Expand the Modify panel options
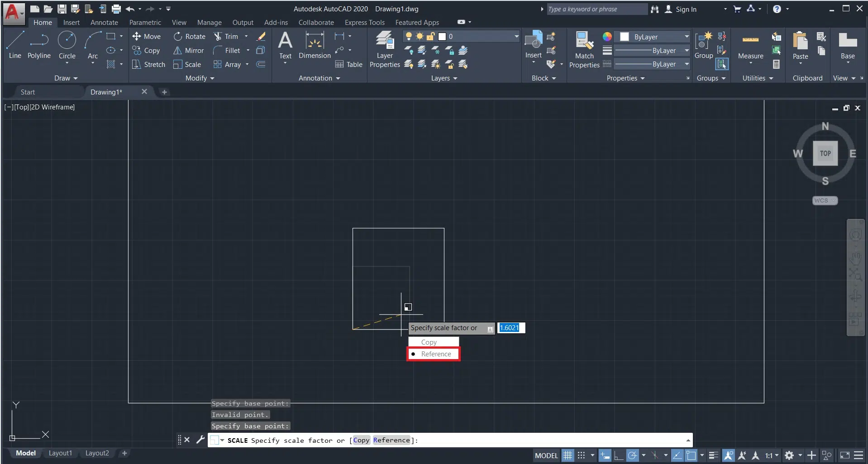The image size is (868, 464). tap(200, 78)
